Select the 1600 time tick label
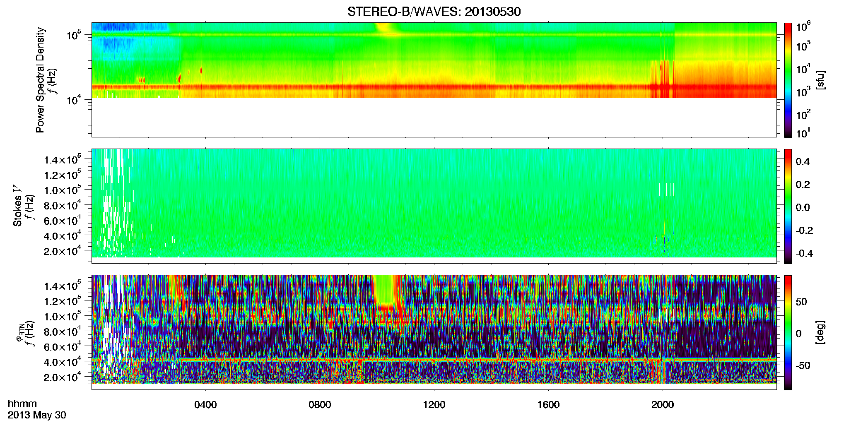The image size is (868, 447). [x=548, y=404]
